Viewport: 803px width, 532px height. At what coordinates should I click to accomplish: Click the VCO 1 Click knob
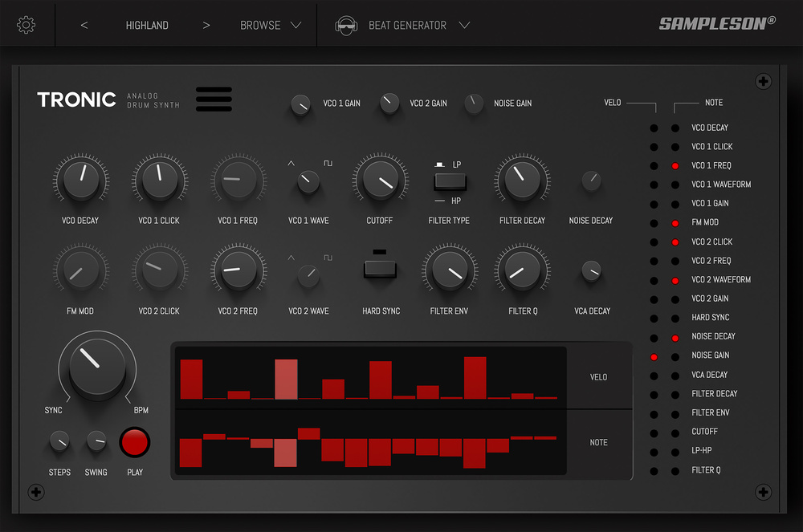(x=160, y=179)
